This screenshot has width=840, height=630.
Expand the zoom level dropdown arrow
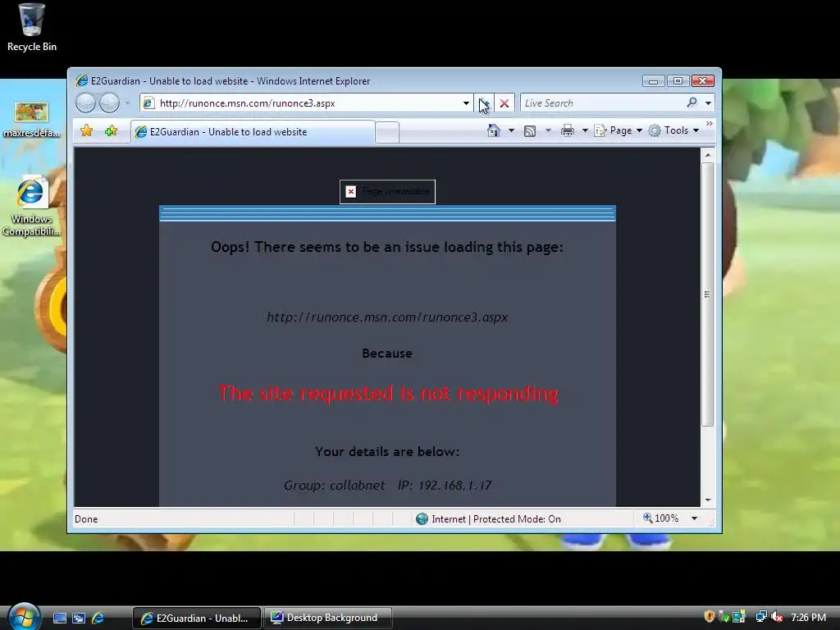click(x=694, y=518)
